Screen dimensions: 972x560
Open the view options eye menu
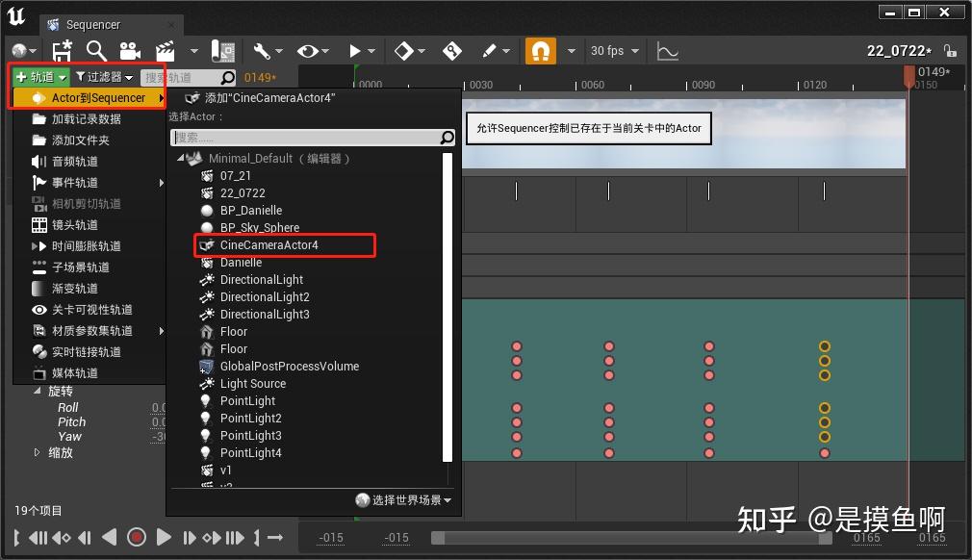point(308,50)
